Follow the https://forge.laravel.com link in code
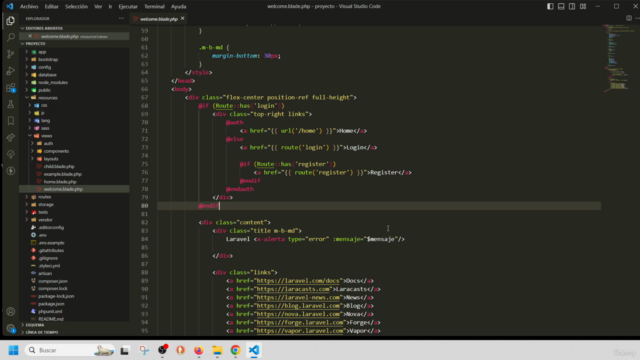Viewport: 640px width, 360px height. (x=299, y=322)
